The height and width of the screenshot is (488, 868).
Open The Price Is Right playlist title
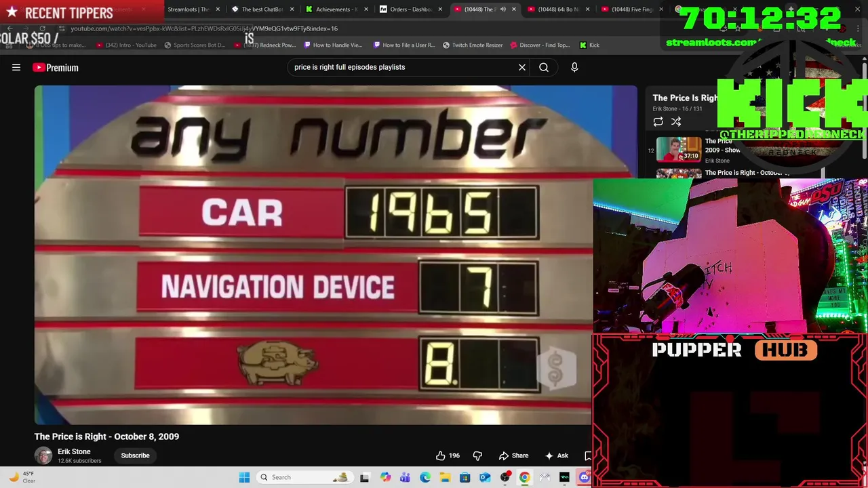coord(685,98)
